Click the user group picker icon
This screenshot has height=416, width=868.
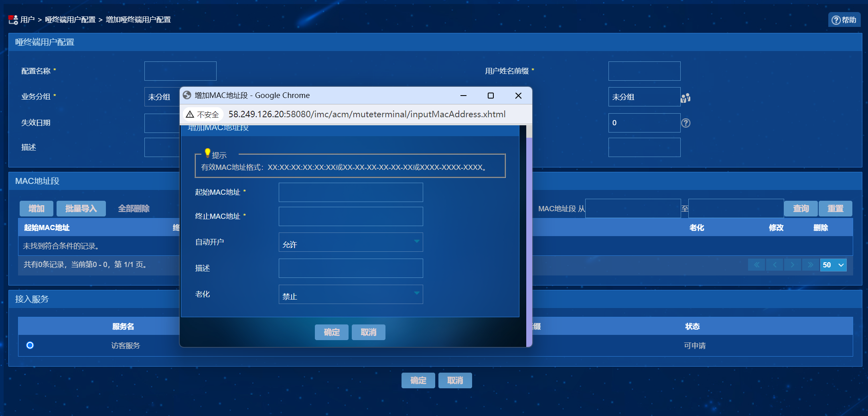point(685,98)
